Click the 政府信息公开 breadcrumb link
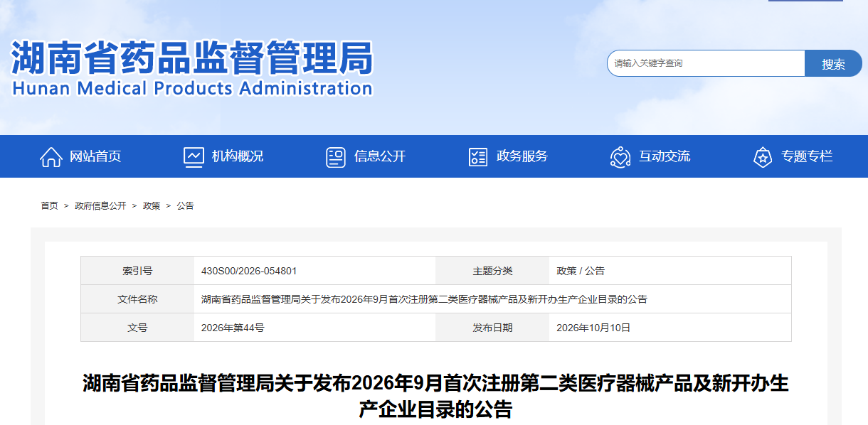This screenshot has height=425, width=868. click(100, 205)
